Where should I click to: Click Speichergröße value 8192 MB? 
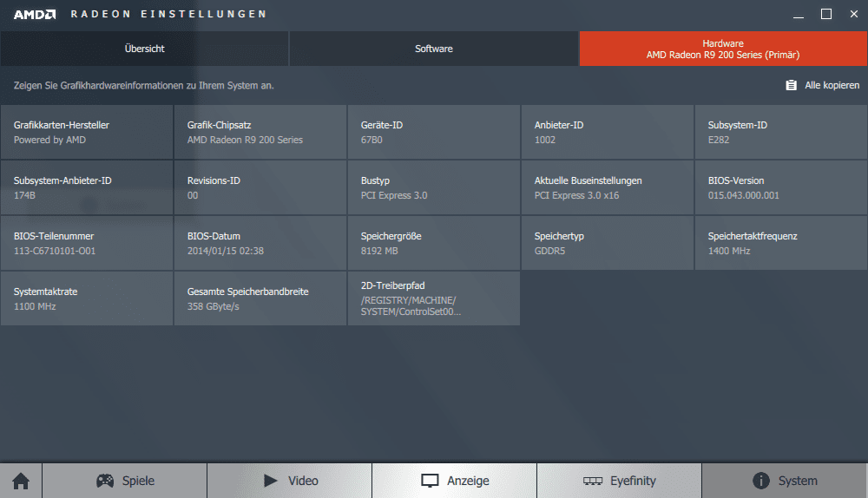(379, 251)
